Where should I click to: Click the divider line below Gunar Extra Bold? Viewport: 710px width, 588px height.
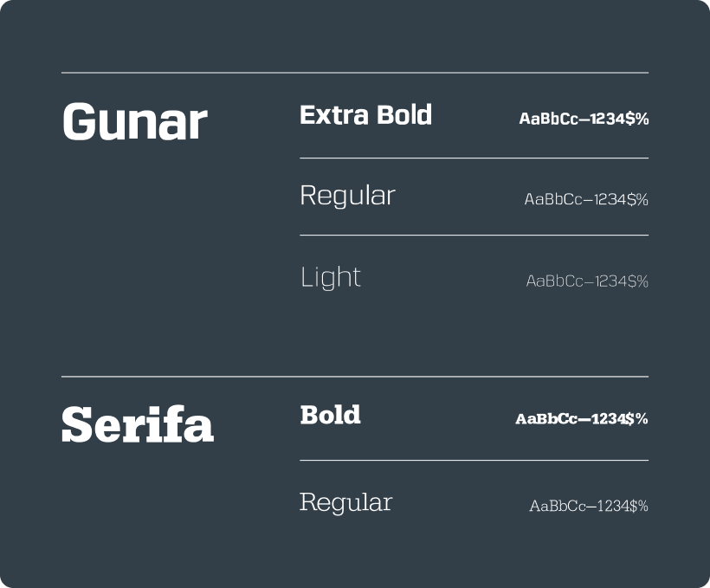click(x=474, y=158)
